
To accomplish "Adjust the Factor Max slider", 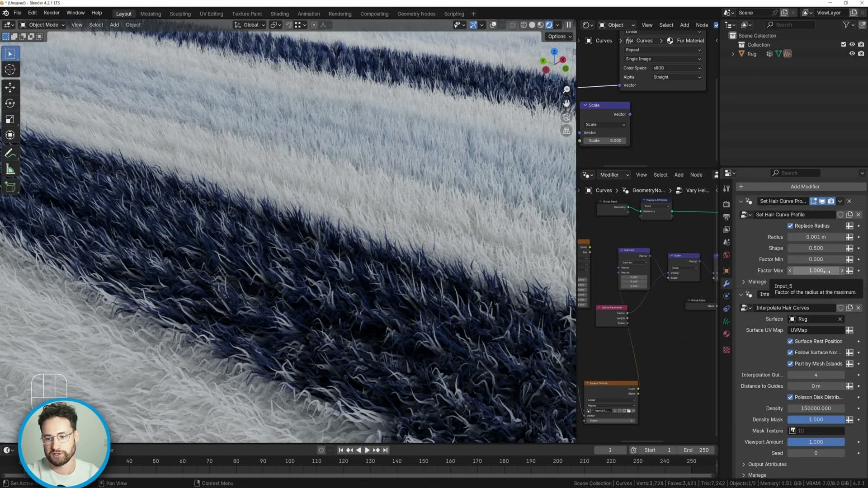I will [816, 271].
